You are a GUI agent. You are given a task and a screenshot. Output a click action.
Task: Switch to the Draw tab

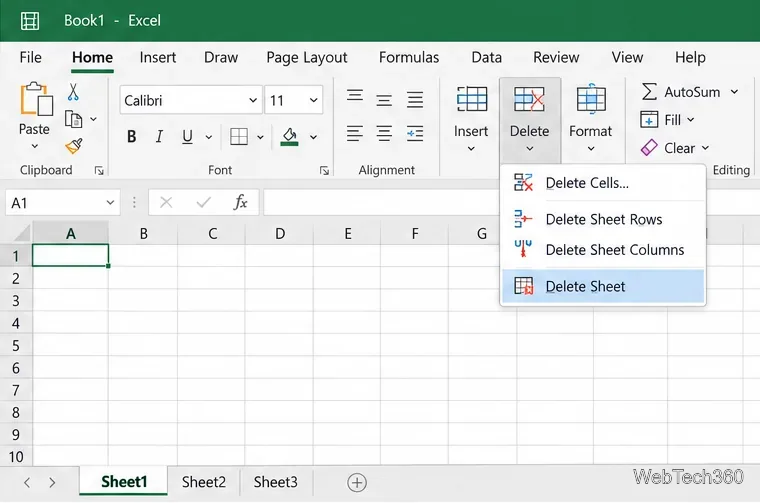coord(221,58)
